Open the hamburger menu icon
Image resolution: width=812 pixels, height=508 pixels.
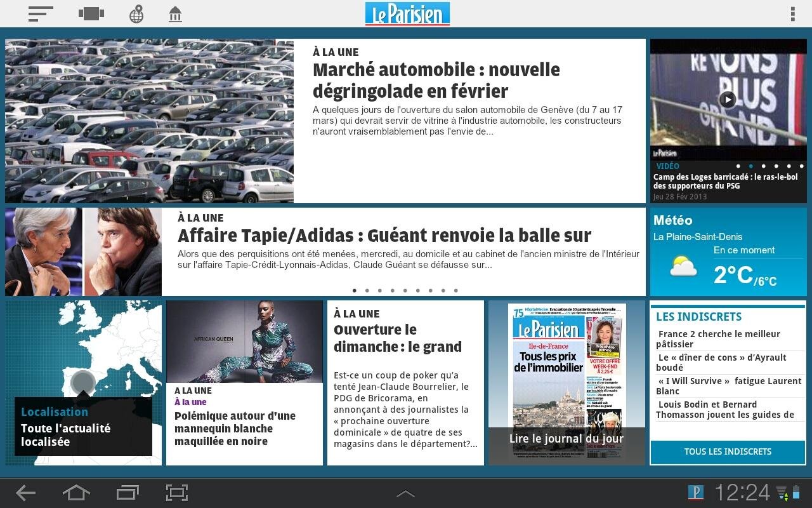pyautogui.click(x=41, y=13)
